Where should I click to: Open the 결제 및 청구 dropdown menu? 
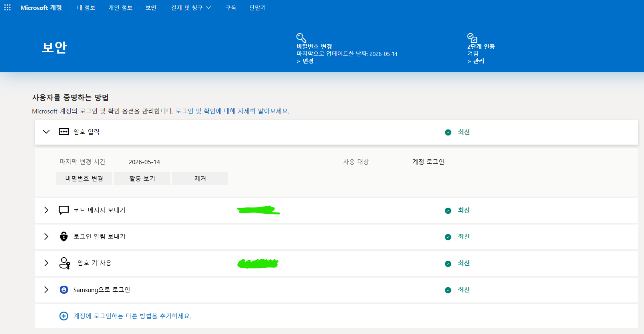(191, 8)
